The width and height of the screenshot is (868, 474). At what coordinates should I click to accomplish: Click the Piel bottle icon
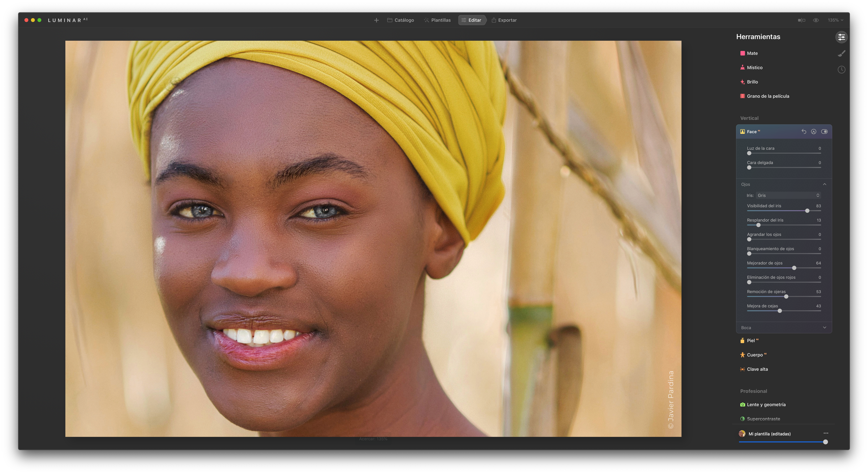pos(742,340)
